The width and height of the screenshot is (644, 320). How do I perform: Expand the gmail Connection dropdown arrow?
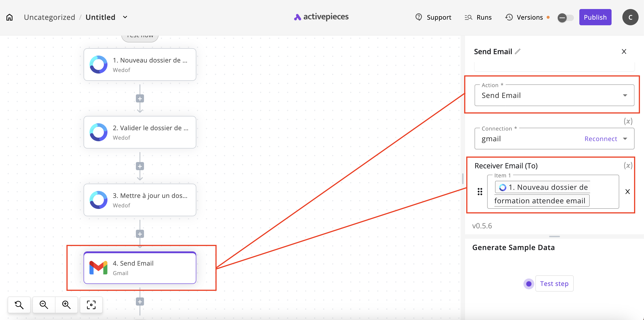[625, 139]
